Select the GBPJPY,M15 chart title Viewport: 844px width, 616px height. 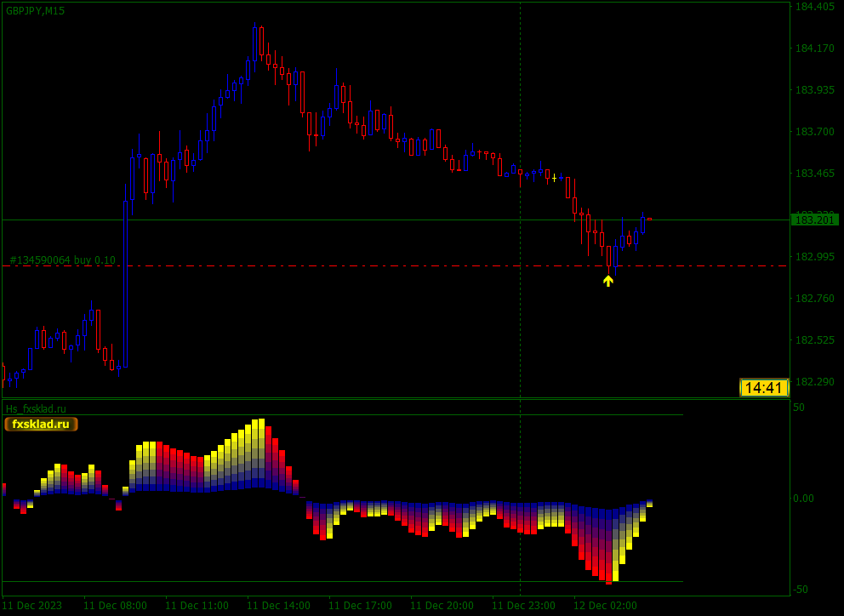[x=36, y=11]
